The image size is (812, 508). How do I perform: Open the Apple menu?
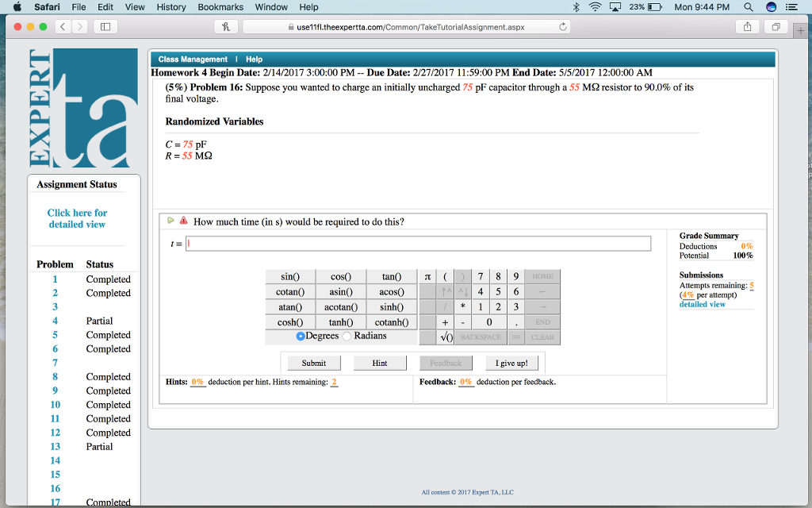(16, 7)
